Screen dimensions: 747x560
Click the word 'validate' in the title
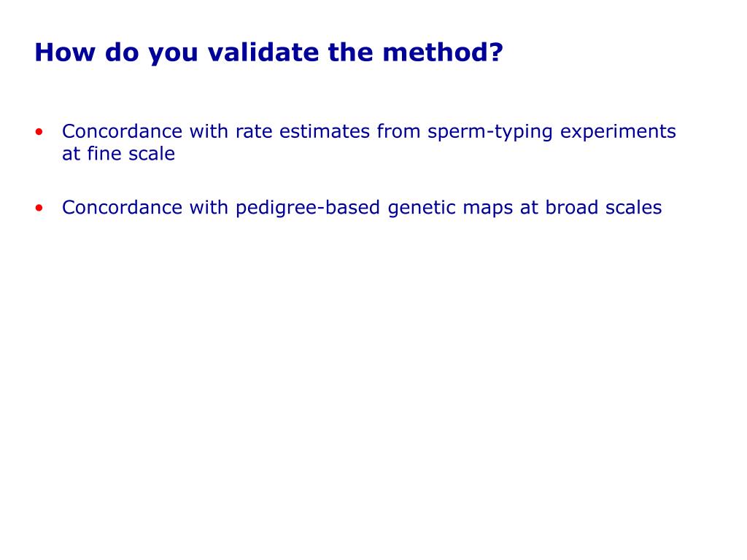(x=263, y=52)
